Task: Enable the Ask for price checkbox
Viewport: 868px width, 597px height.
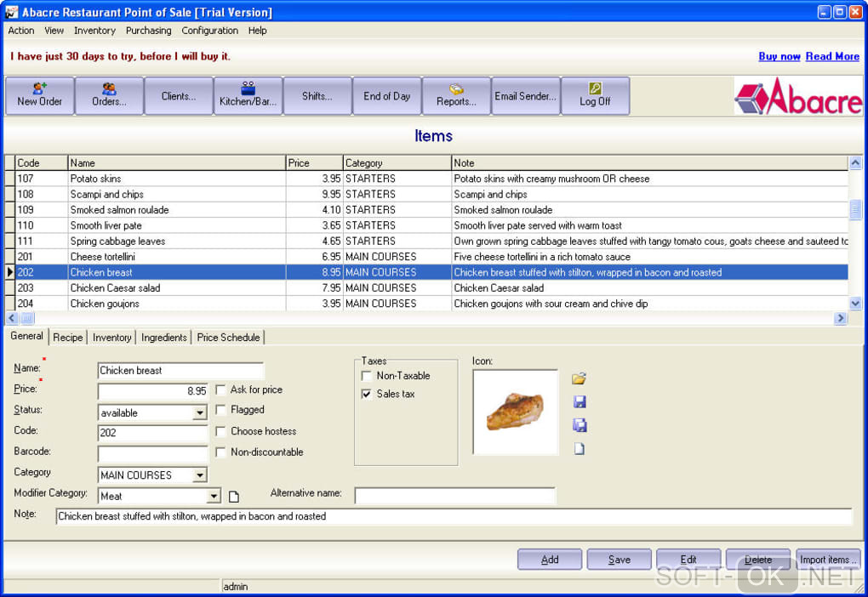Action: click(220, 389)
